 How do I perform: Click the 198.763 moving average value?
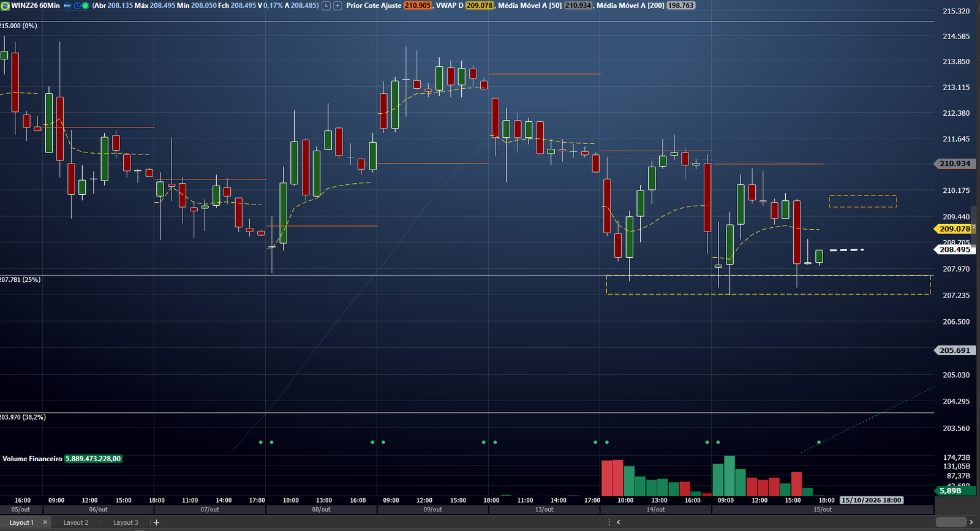[680, 6]
